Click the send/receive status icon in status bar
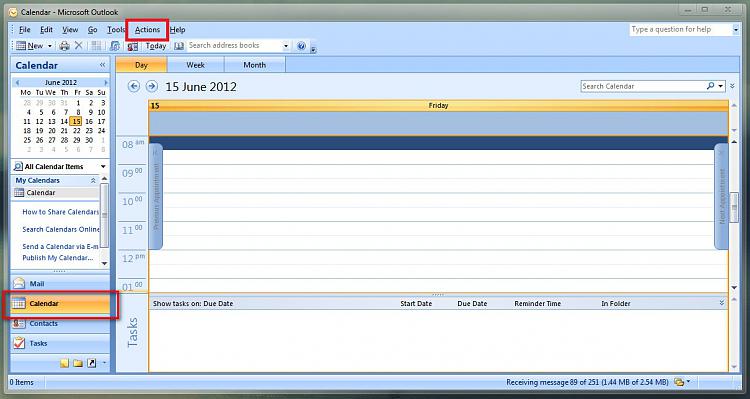 678,382
